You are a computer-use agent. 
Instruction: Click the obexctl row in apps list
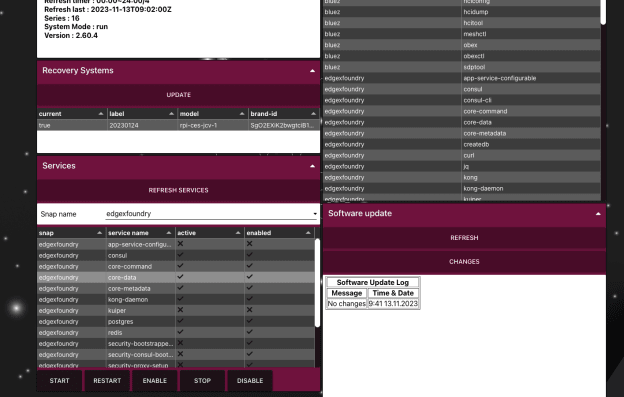point(462,56)
